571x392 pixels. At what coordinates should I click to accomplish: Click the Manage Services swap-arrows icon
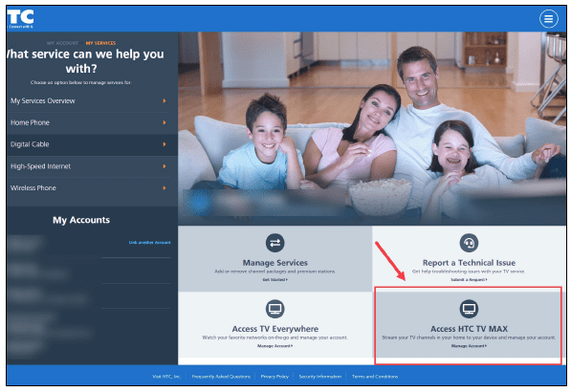coord(275,243)
